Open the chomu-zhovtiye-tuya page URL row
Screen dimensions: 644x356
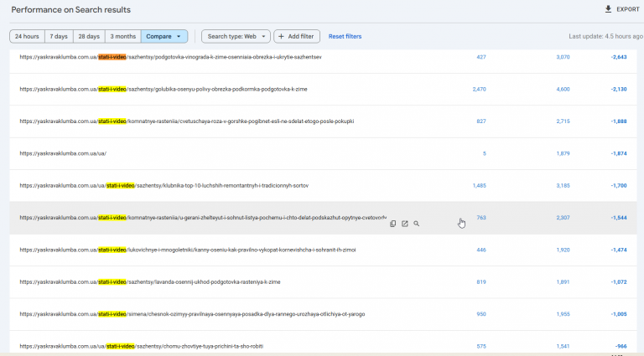323,343
